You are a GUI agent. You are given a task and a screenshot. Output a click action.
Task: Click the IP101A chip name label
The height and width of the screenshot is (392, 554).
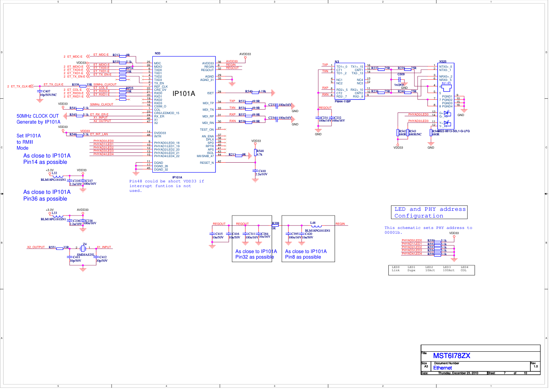[x=183, y=94]
